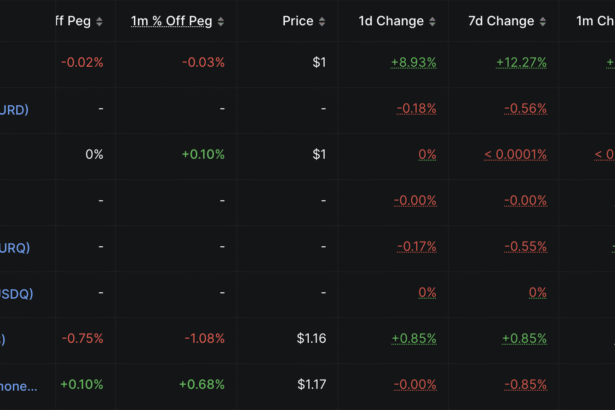Open the truncated link ending in hone...

(x=19, y=385)
